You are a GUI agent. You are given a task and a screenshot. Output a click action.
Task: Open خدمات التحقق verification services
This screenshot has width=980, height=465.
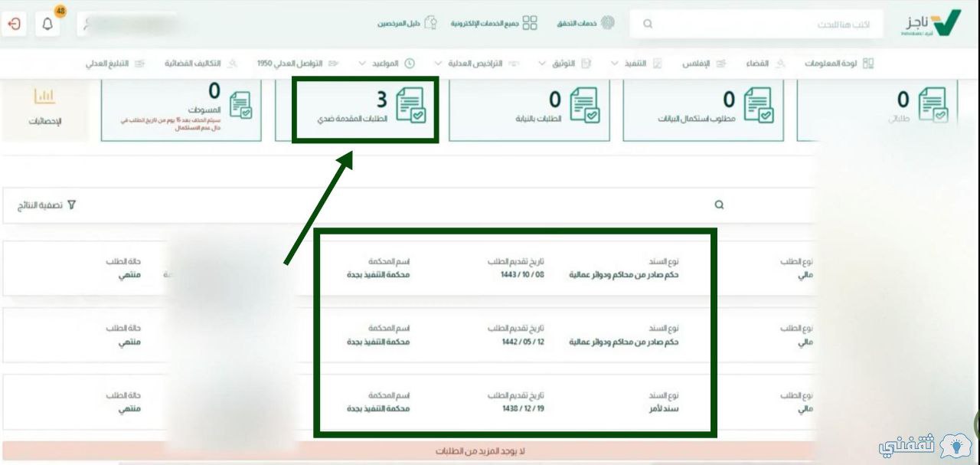coord(586,24)
